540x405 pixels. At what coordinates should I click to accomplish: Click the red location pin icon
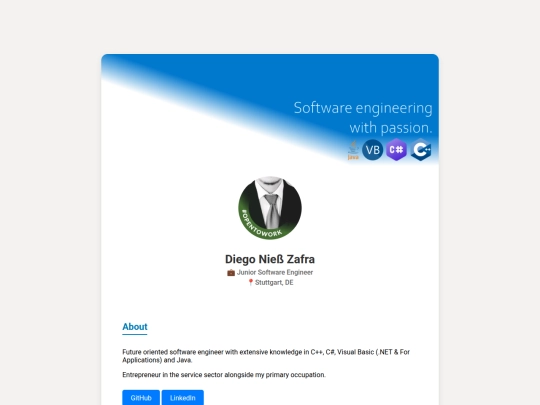(x=250, y=283)
